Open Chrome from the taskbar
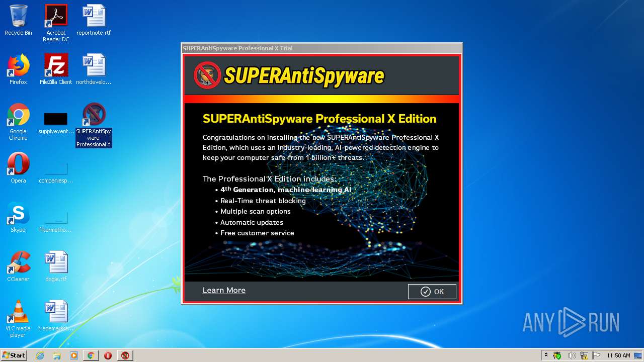 [91, 355]
